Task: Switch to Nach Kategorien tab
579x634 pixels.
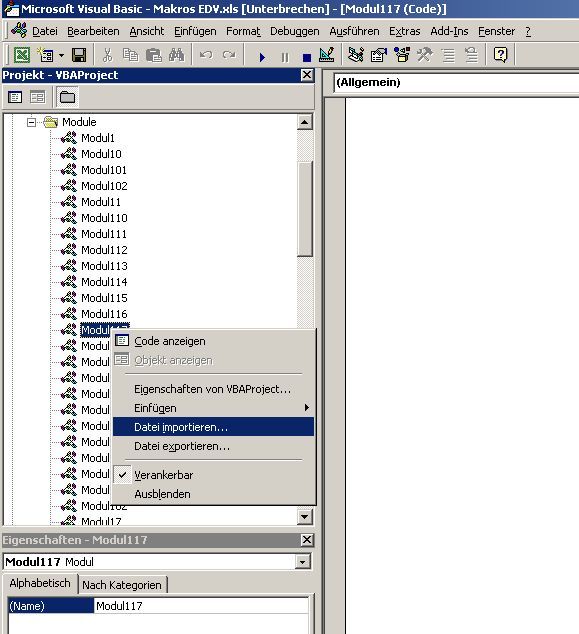Action: point(122,585)
